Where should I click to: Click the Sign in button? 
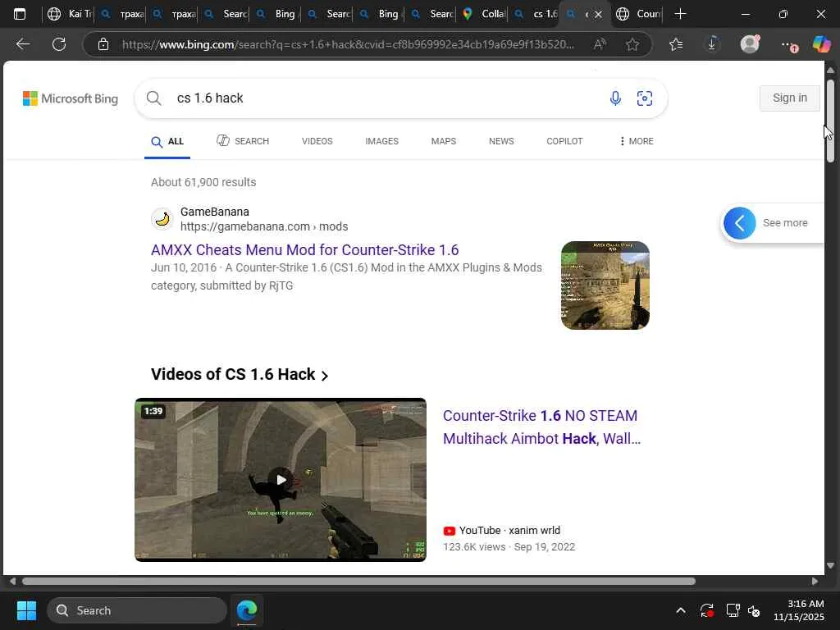(790, 98)
